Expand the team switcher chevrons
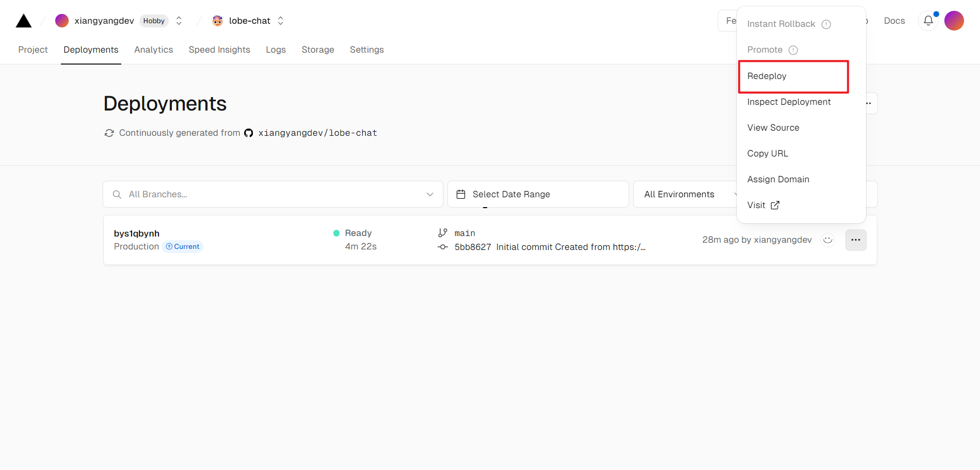980x470 pixels. pyautogui.click(x=179, y=21)
